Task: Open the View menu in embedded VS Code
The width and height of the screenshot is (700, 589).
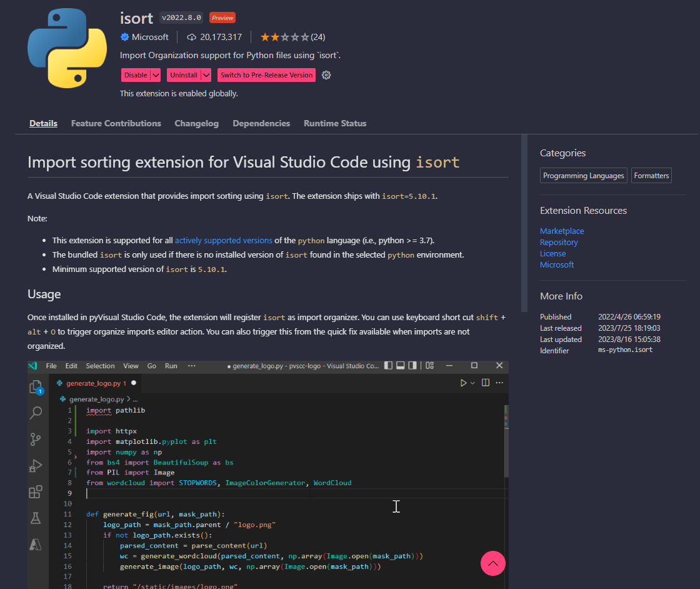Action: [131, 366]
